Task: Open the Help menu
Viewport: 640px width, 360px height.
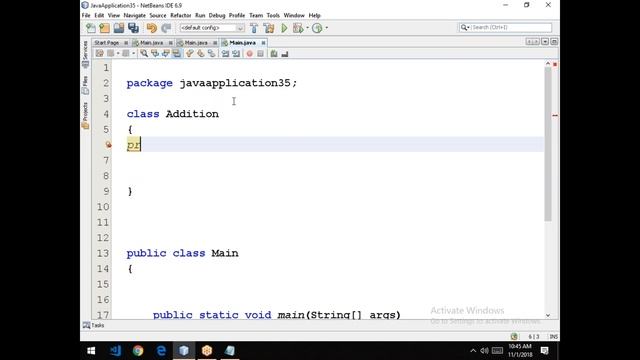Action: pos(314,16)
